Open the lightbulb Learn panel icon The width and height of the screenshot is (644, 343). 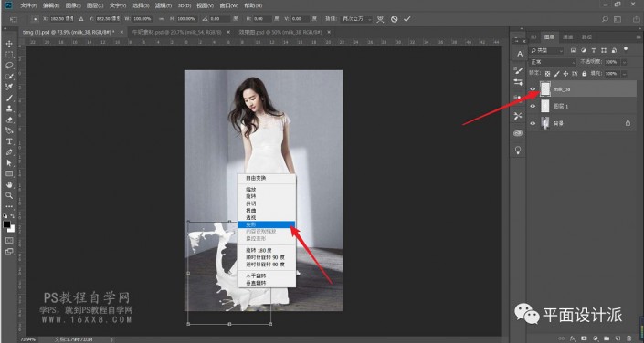point(518,150)
